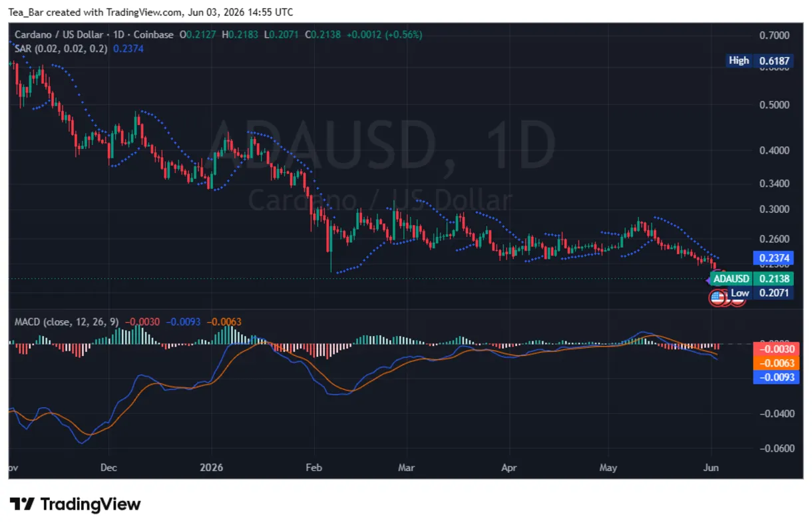The image size is (812, 529).
Task: Click the 0.3400 price axis tick
Action: [774, 184]
